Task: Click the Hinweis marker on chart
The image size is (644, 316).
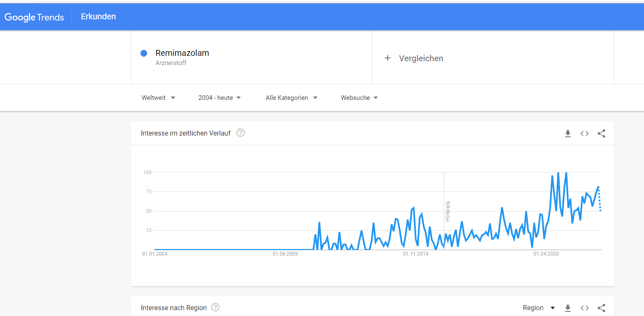Action: (447, 211)
